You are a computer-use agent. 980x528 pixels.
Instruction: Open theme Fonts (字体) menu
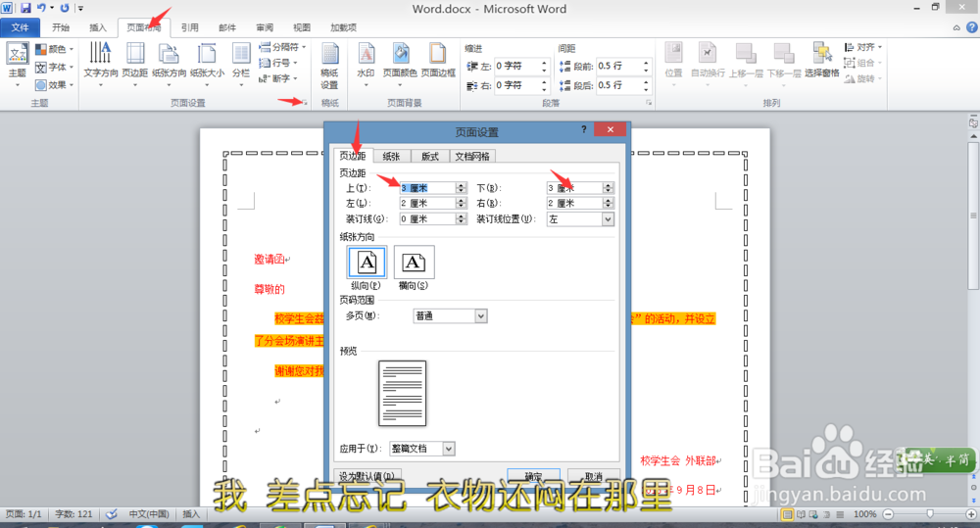(55, 67)
